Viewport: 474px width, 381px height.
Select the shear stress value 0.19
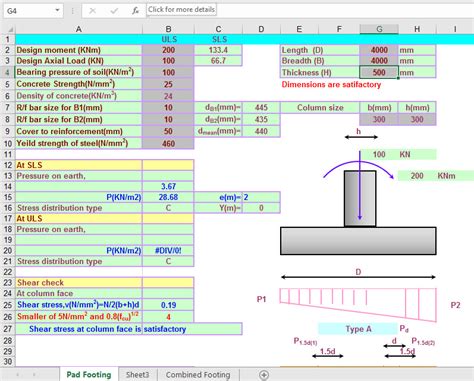click(168, 305)
